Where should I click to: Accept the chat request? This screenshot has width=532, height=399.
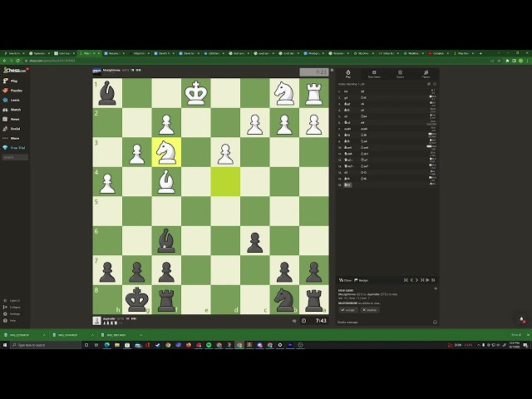[347, 310]
